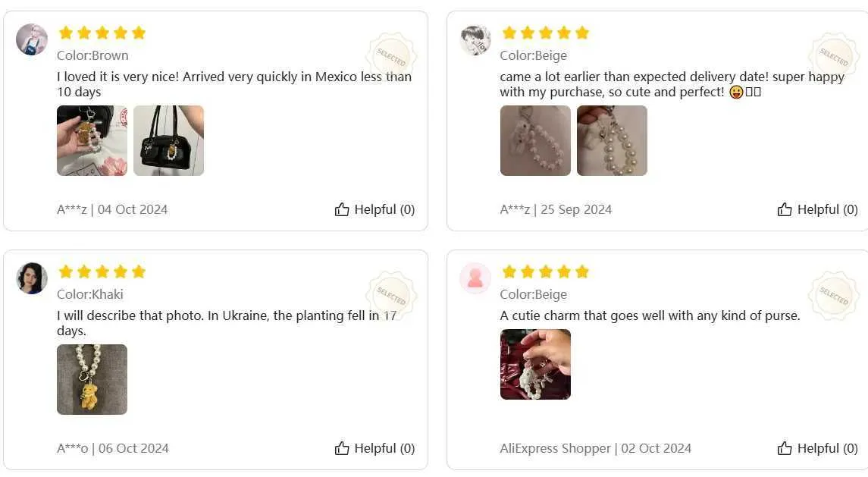Open photo of charm on red purse
The height and width of the screenshot is (477, 868).
tap(535, 364)
